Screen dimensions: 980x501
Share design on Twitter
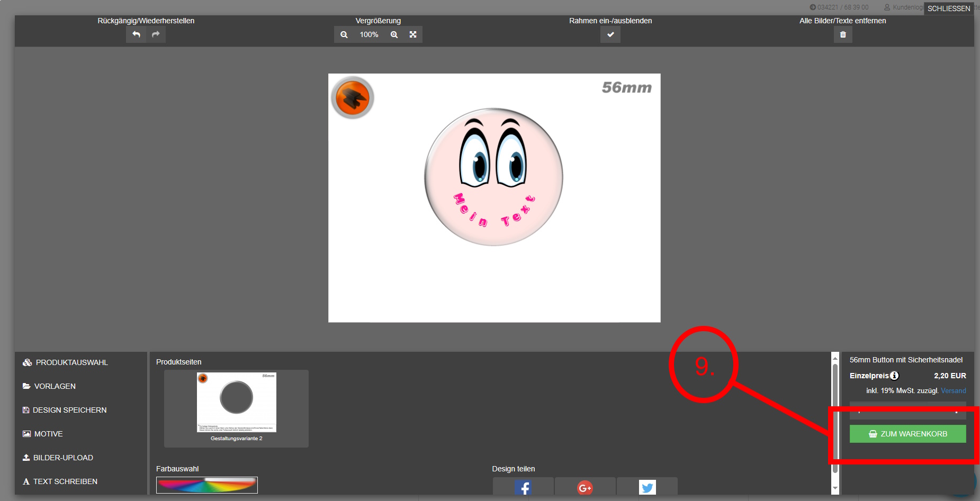647,487
